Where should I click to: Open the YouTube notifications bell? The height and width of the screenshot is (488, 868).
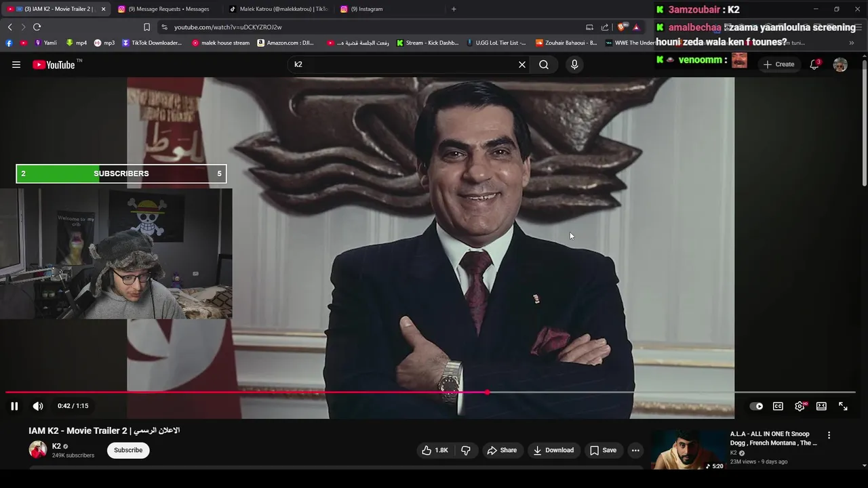coord(814,64)
